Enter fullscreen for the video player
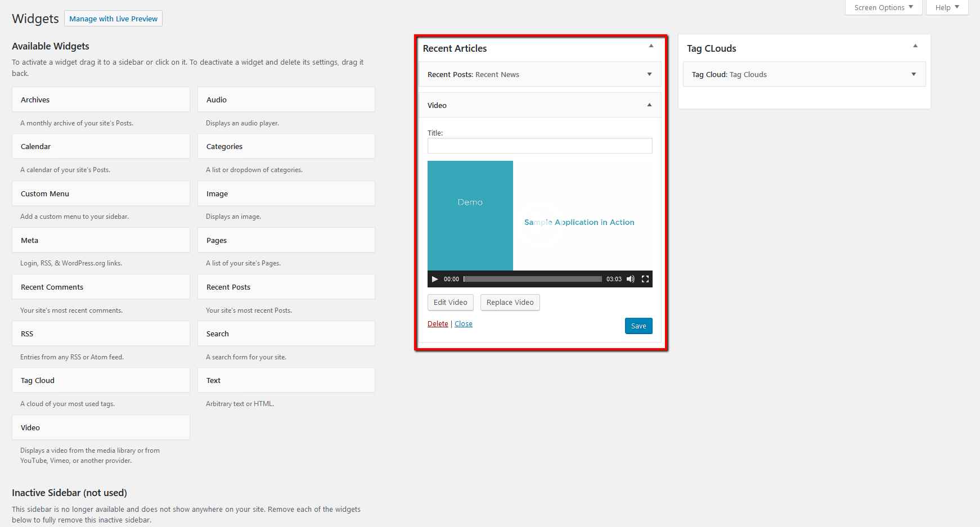 645,279
